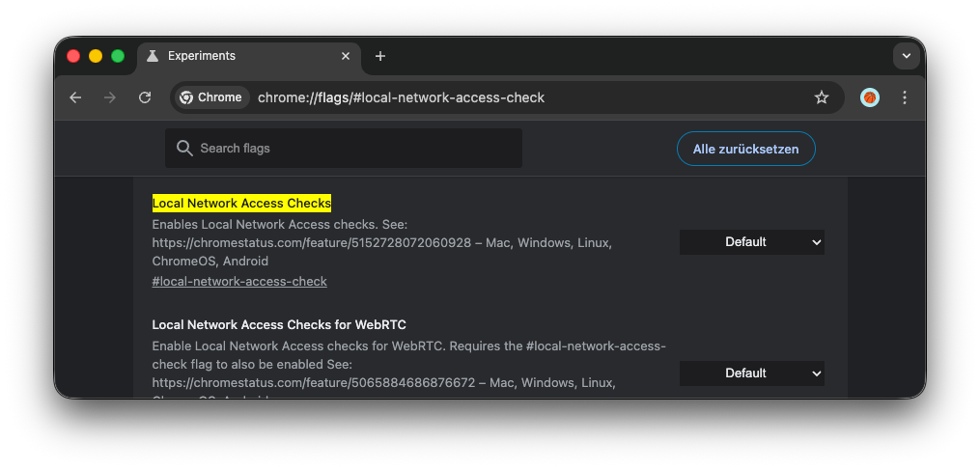The image size is (980, 470).
Task: Open the profile avatar menu
Action: [x=870, y=97]
